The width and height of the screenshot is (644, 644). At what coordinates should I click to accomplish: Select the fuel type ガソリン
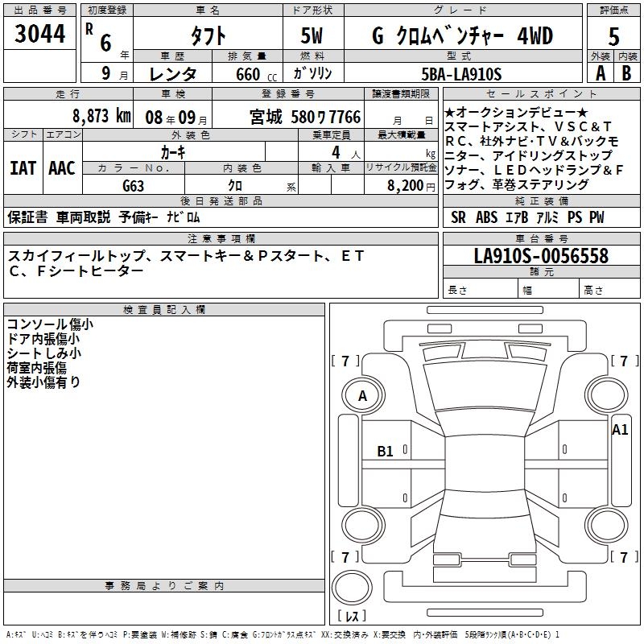pyautogui.click(x=312, y=73)
